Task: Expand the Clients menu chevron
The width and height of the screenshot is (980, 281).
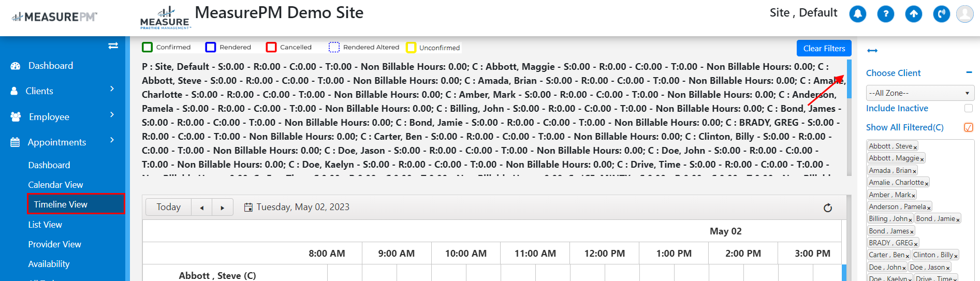Action: [x=112, y=89]
